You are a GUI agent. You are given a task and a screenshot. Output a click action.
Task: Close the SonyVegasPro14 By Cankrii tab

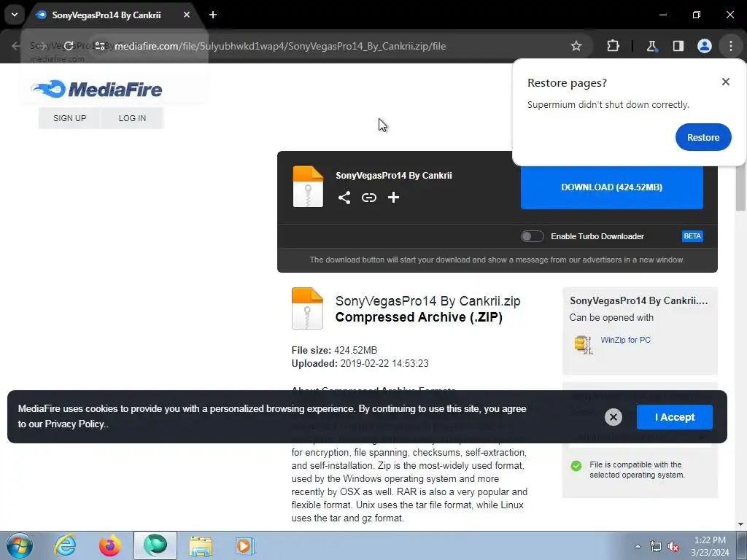tap(187, 15)
